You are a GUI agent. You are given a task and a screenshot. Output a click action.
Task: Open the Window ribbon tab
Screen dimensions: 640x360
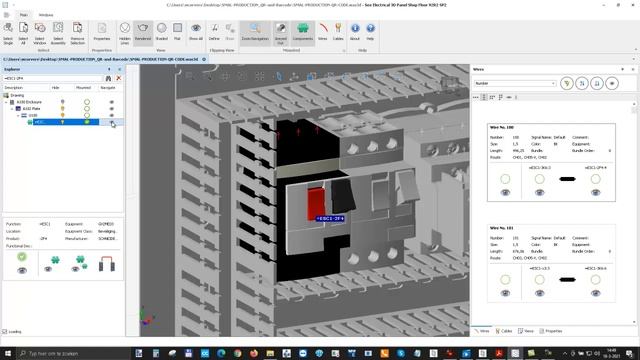click(x=46, y=15)
